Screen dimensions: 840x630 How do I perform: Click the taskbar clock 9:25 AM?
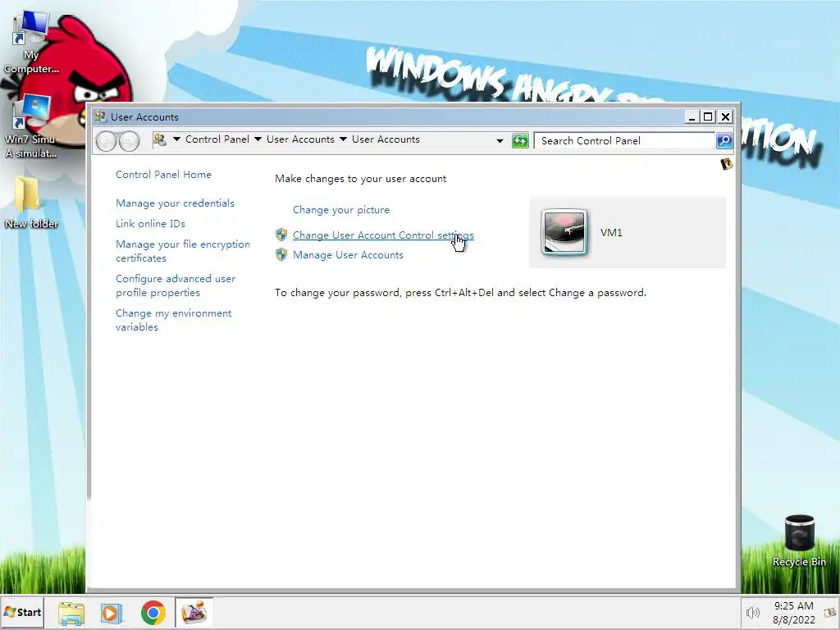(793, 606)
